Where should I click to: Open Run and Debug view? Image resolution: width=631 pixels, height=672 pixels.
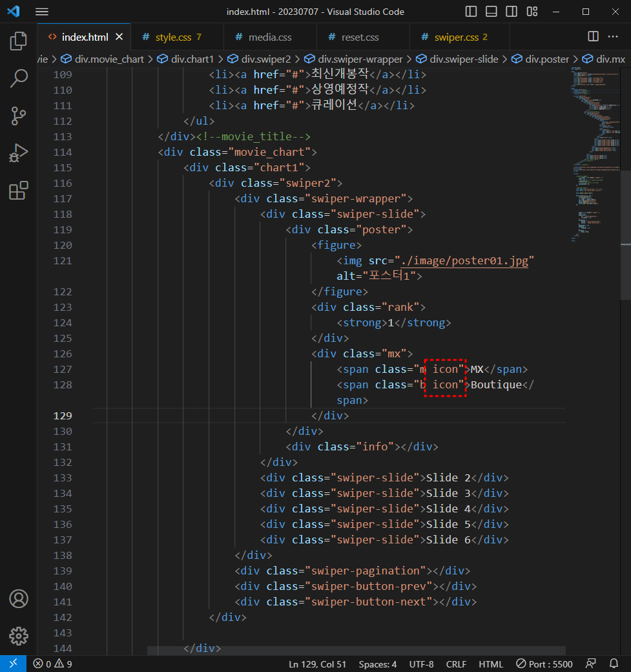click(x=19, y=153)
